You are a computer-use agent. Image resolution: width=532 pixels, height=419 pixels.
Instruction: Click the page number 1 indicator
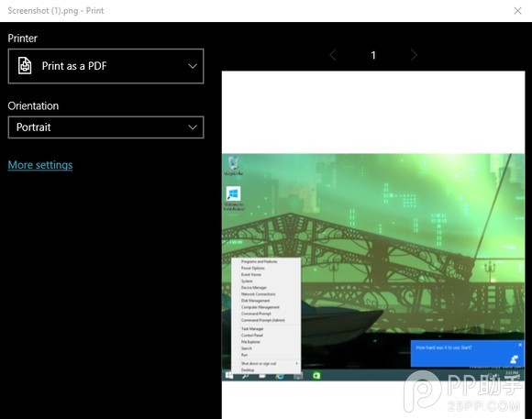coord(373,55)
